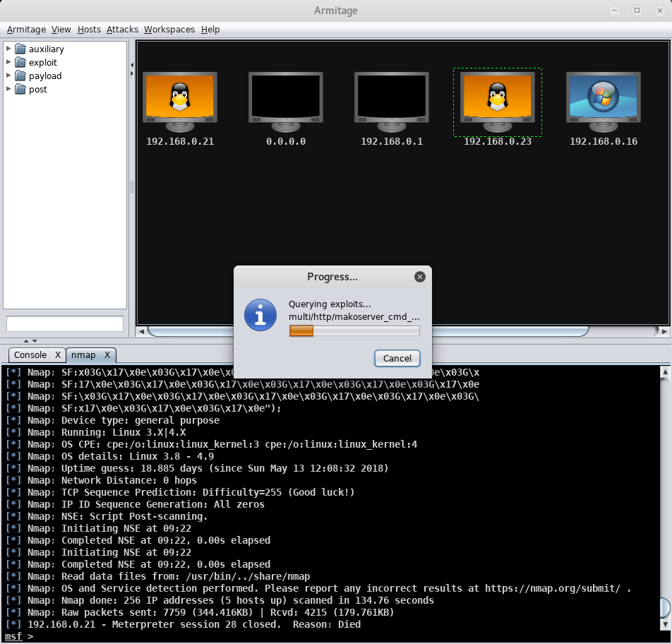This screenshot has height=644, width=672.
Task: Expand the payload module tree
Action: 8,75
